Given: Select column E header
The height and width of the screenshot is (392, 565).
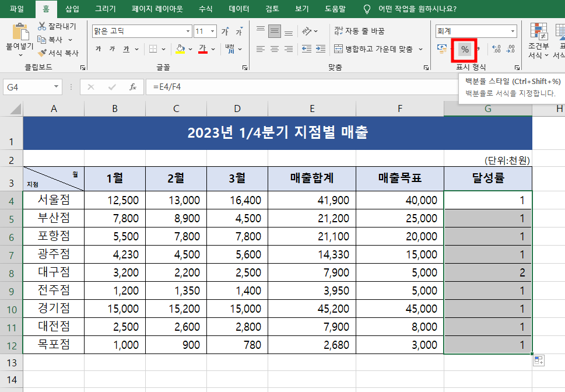Looking at the screenshot, I should (x=312, y=108).
